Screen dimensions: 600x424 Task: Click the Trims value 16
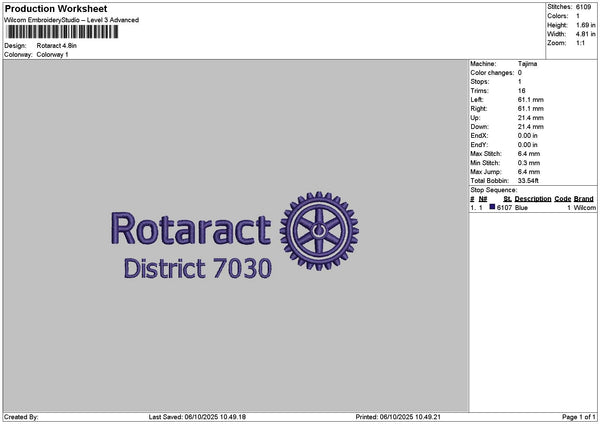521,91
